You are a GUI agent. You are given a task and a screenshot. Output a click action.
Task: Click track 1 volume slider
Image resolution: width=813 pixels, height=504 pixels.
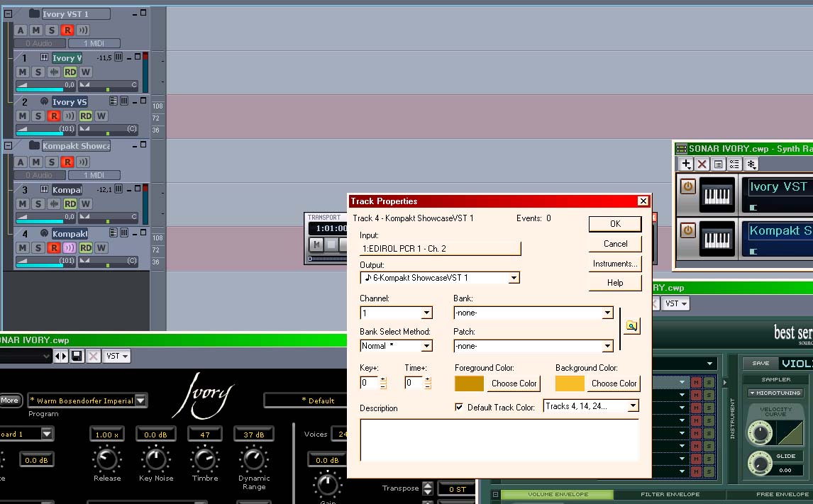pos(45,85)
